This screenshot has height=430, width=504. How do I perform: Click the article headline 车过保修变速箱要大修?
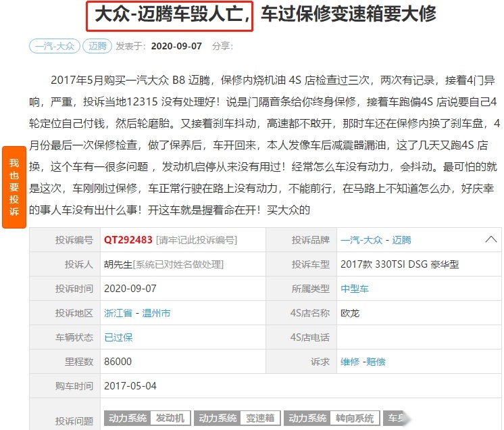[349, 14]
